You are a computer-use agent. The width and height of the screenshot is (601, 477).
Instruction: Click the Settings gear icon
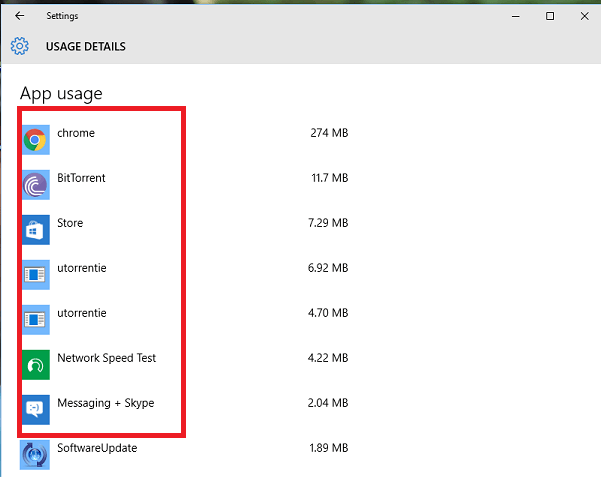pyautogui.click(x=20, y=46)
